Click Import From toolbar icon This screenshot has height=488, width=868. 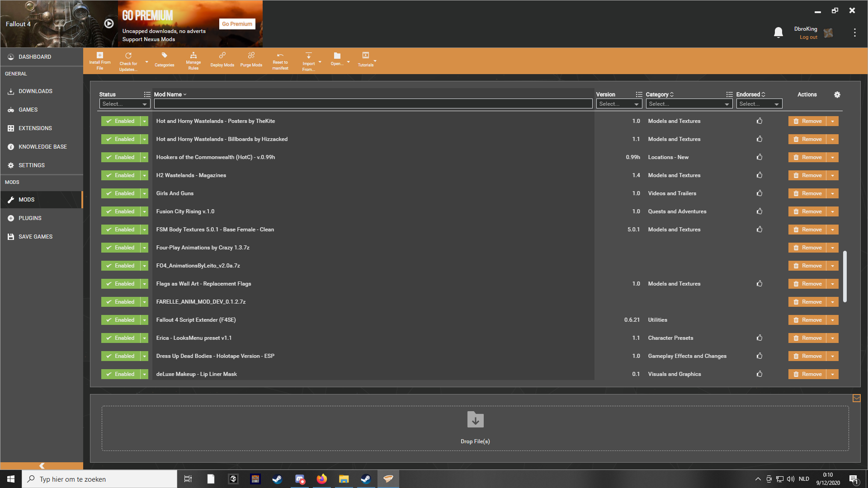tap(309, 56)
